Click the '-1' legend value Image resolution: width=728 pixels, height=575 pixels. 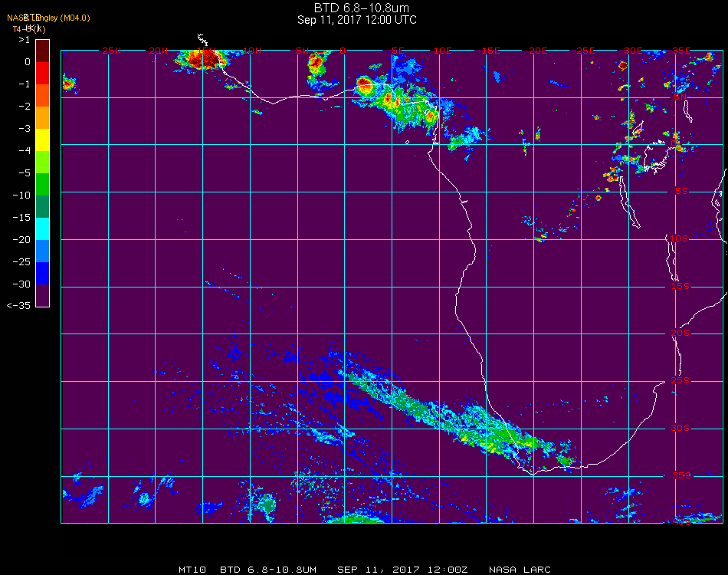click(25, 84)
